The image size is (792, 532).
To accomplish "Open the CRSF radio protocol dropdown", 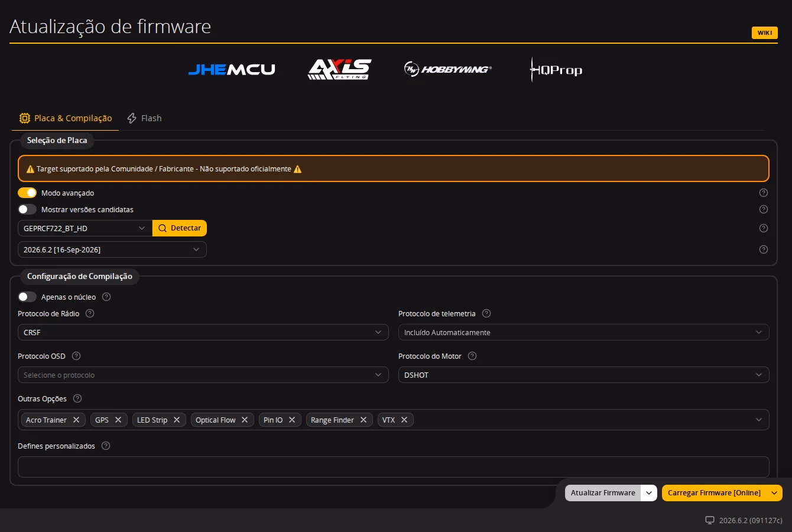I will (203, 332).
